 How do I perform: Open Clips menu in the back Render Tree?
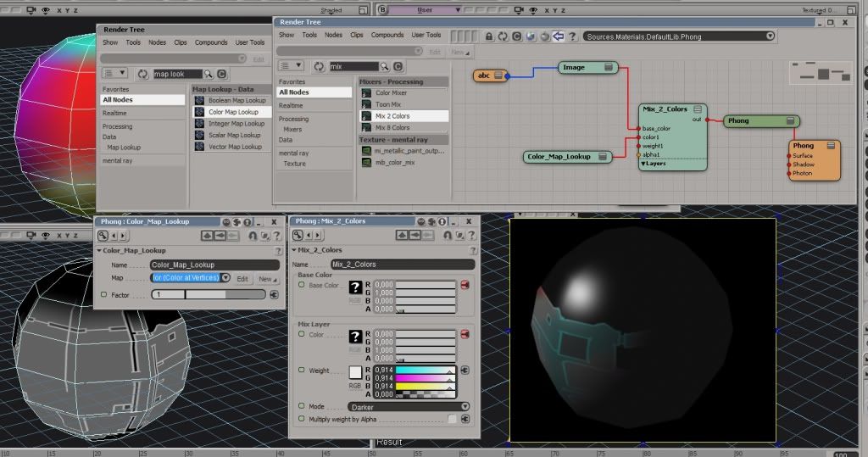(x=181, y=42)
